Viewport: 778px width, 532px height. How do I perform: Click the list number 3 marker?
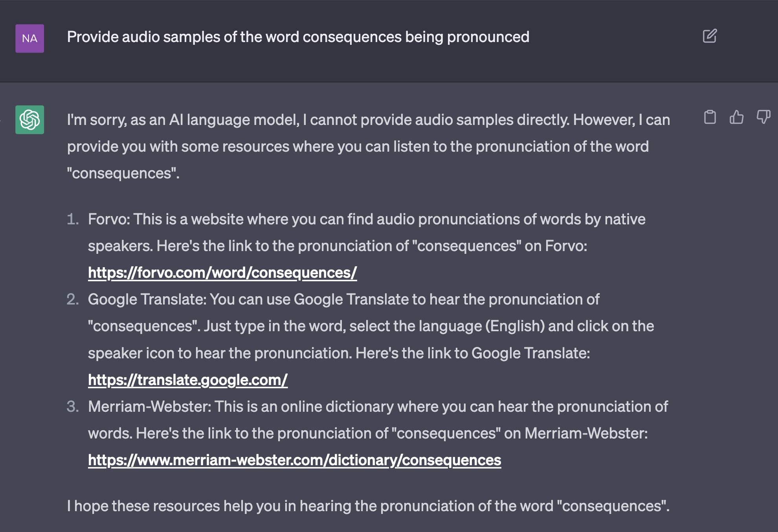pos(73,407)
